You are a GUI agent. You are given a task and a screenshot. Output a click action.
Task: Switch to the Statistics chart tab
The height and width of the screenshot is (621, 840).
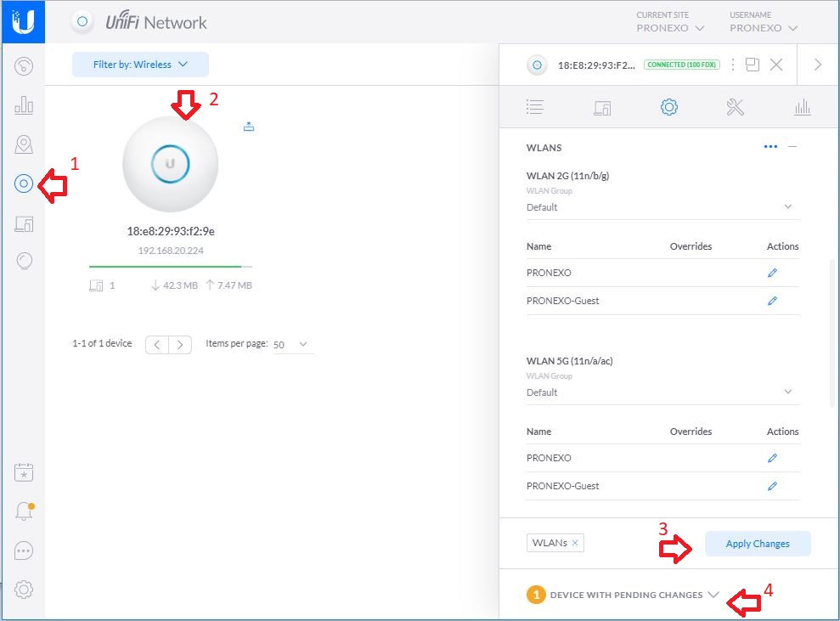(802, 107)
